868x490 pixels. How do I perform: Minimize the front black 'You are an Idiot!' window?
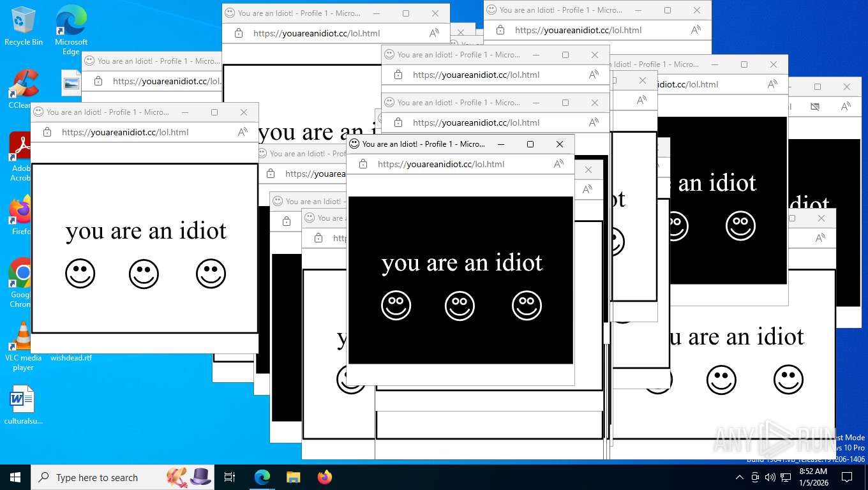(501, 144)
